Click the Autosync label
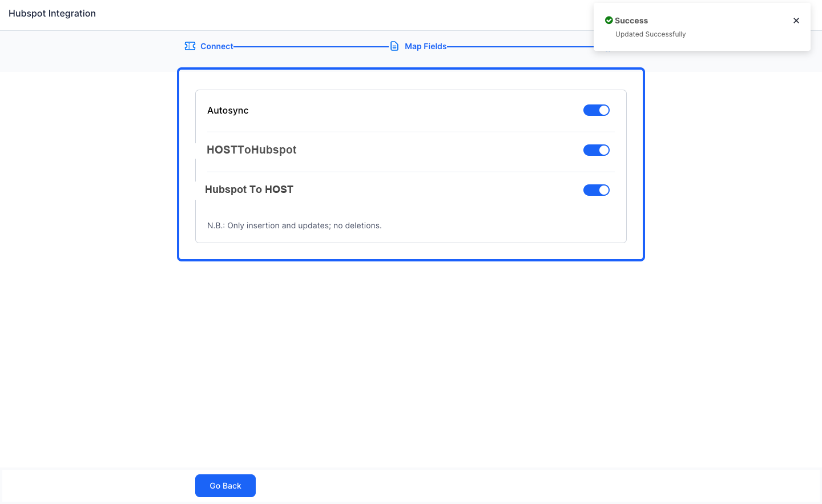 [x=228, y=111]
